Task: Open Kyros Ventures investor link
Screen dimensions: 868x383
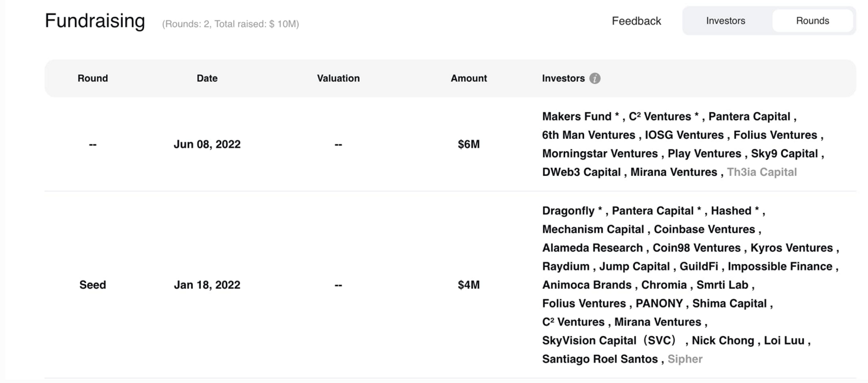Action: (x=792, y=248)
